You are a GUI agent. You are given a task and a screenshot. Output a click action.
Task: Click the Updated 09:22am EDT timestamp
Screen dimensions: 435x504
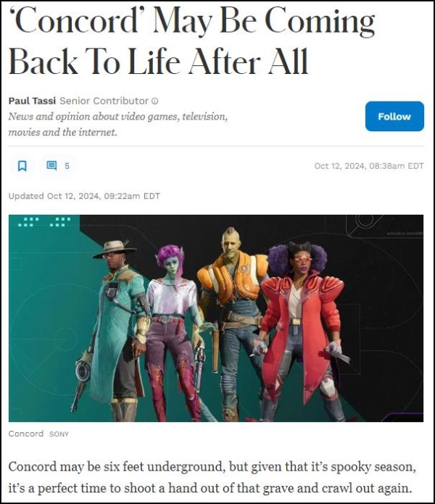point(84,196)
